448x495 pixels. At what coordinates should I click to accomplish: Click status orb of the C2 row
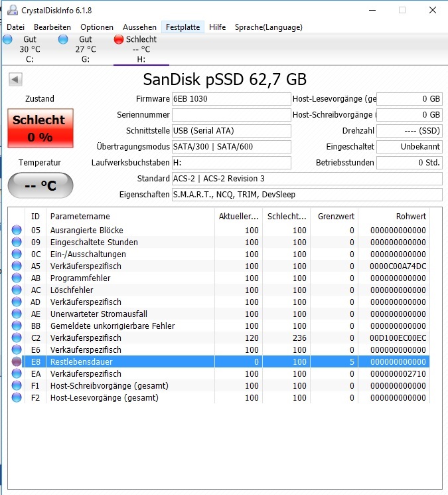click(x=17, y=338)
